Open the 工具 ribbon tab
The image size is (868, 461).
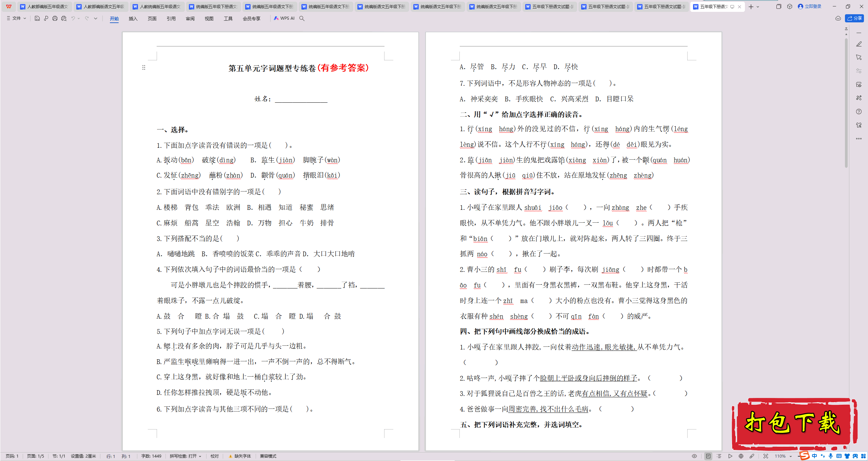(228, 18)
